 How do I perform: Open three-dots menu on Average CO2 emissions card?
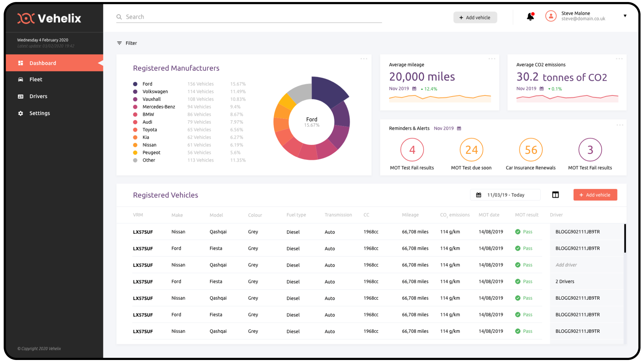tap(619, 59)
